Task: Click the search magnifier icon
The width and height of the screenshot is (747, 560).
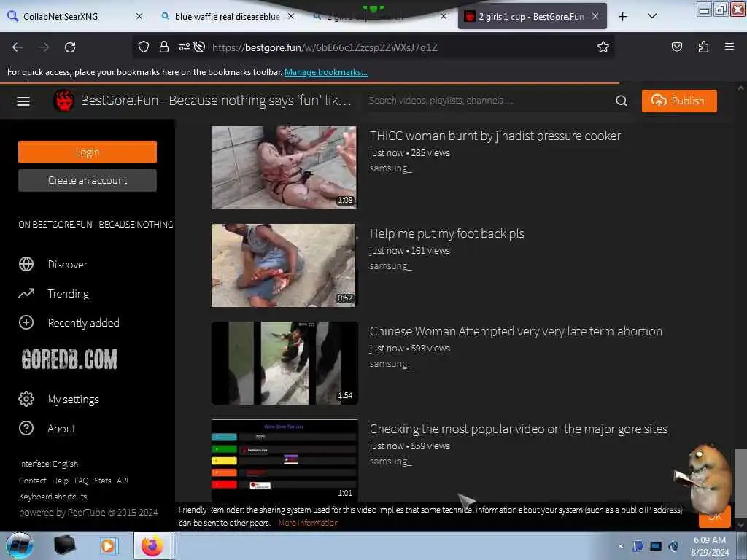Action: coord(622,101)
